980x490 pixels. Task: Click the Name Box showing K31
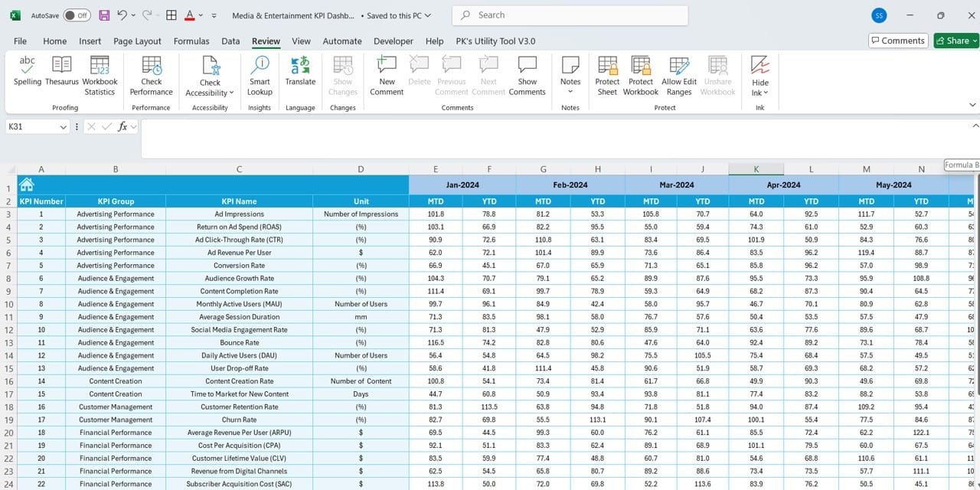(x=31, y=127)
